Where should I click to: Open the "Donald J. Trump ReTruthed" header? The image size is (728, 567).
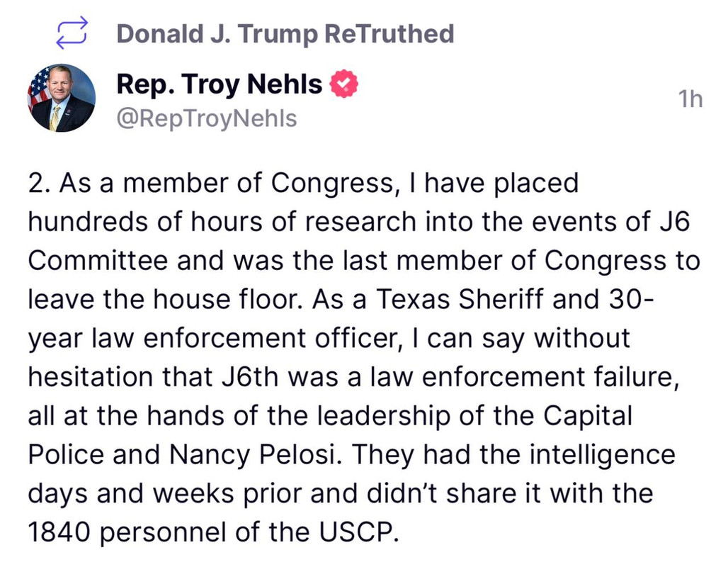point(285,33)
